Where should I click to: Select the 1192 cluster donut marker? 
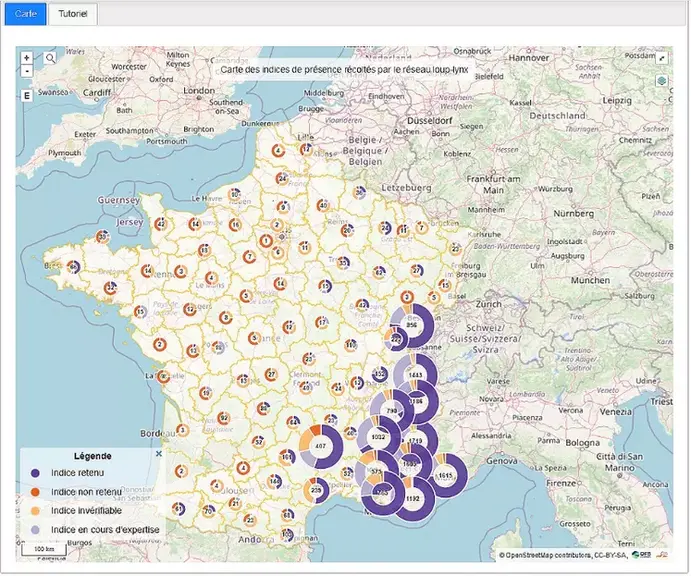[413, 498]
